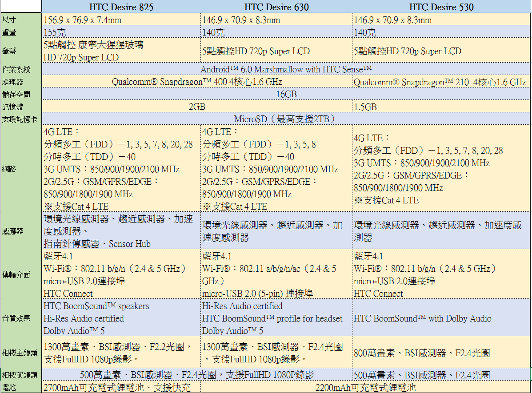Click the 網路 row label
This screenshot has width=532, height=393.
click(x=21, y=169)
